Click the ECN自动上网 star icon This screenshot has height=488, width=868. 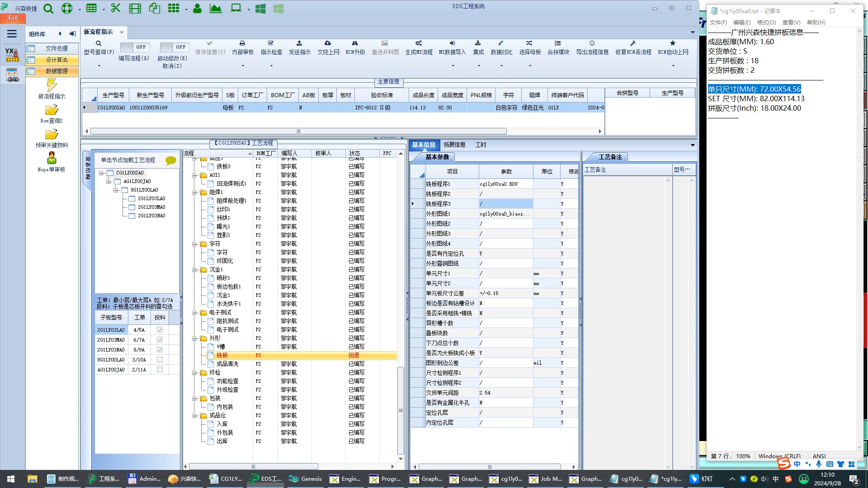tap(673, 43)
